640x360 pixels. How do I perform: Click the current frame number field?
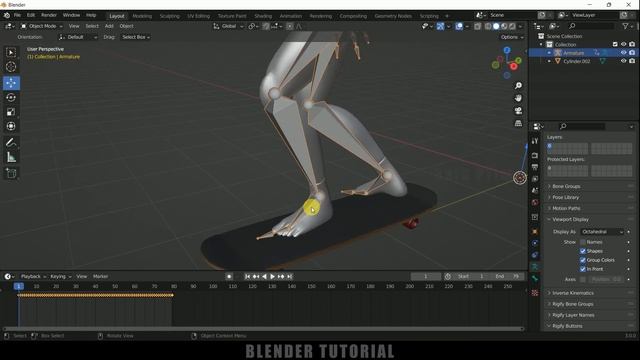[x=426, y=276]
